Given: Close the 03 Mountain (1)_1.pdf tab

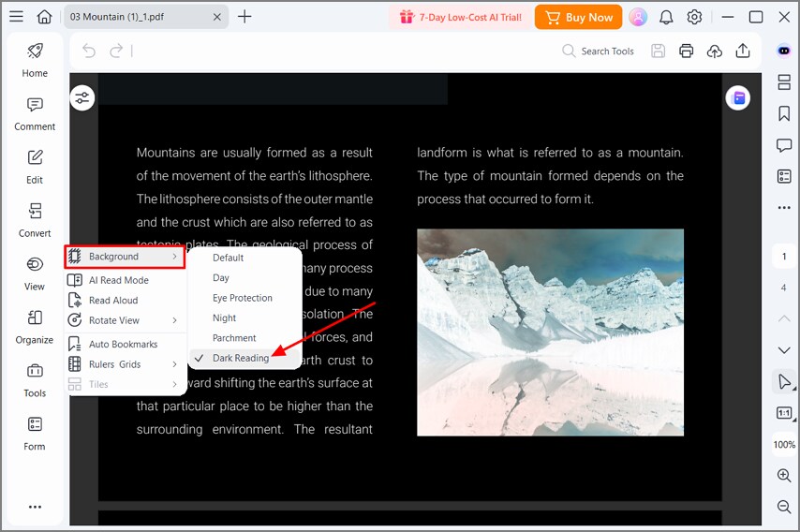Looking at the screenshot, I should point(216,17).
